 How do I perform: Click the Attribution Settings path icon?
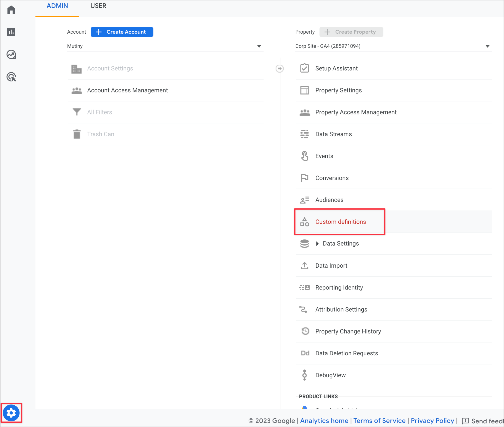click(303, 309)
